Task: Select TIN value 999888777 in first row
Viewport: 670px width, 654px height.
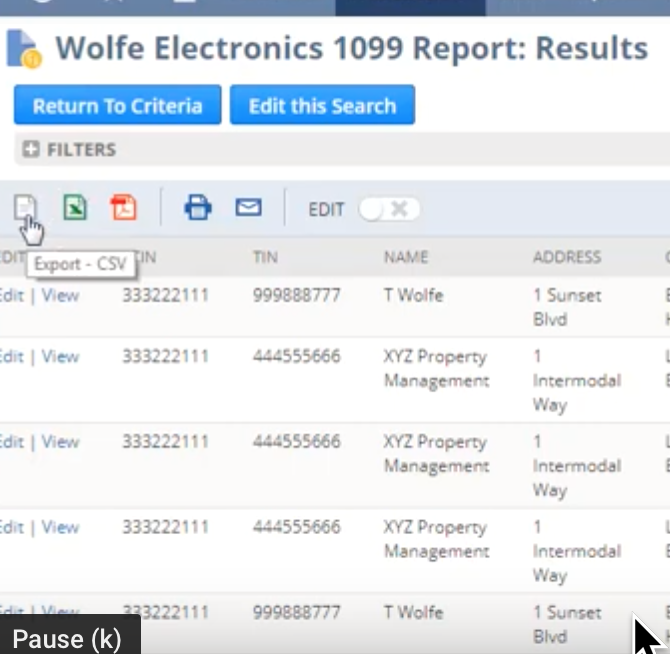Action: pos(297,295)
